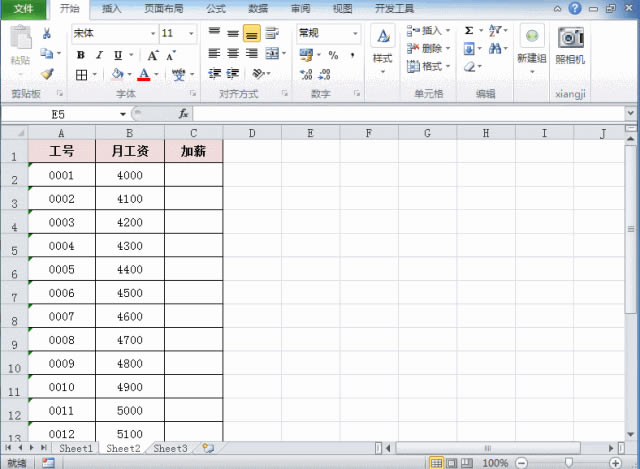The image size is (640, 469).
Task: Toggle Italic formatting
Action: (99, 55)
